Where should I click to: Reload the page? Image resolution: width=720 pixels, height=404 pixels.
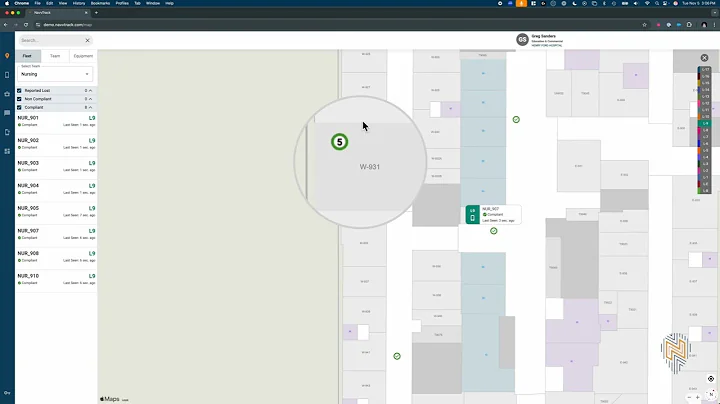[x=26, y=25]
